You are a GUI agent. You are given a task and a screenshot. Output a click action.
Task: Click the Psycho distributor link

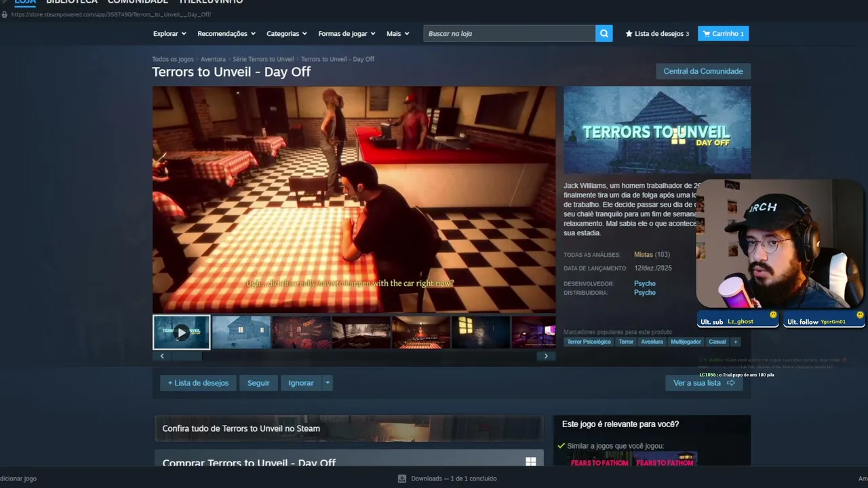pyautogui.click(x=645, y=293)
